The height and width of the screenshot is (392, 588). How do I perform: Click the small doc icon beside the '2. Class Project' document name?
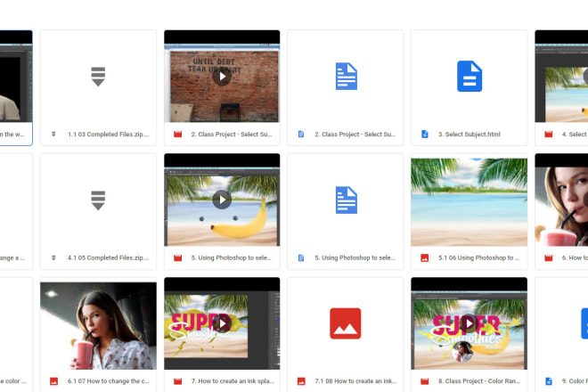click(301, 134)
